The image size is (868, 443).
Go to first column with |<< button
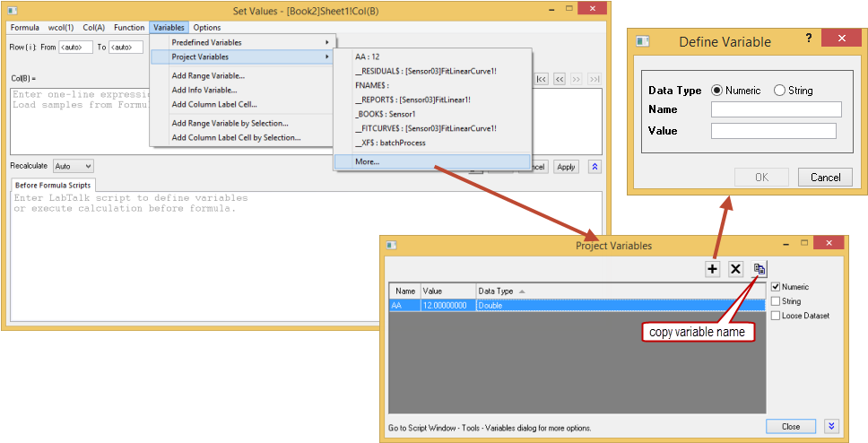(x=542, y=79)
